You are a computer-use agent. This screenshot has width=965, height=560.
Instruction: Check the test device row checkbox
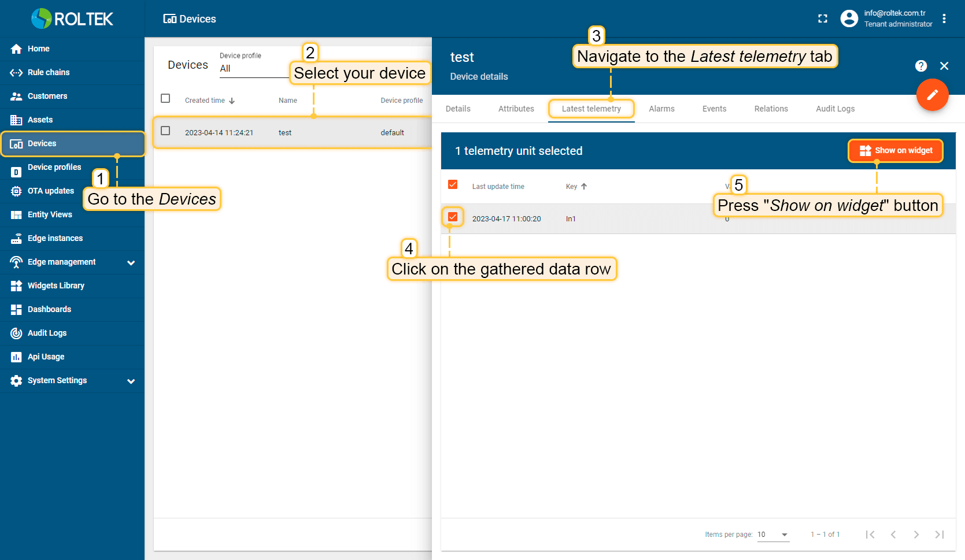[165, 131]
